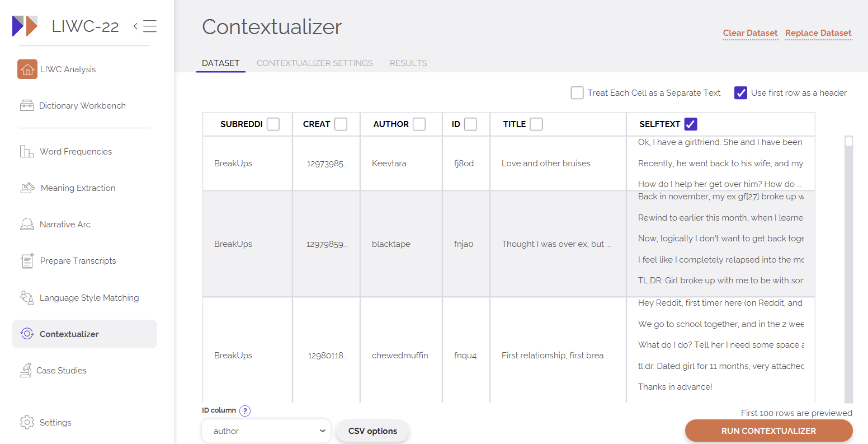This screenshot has height=444, width=868.
Task: Open the ID column dropdown showing author
Action: tap(266, 431)
